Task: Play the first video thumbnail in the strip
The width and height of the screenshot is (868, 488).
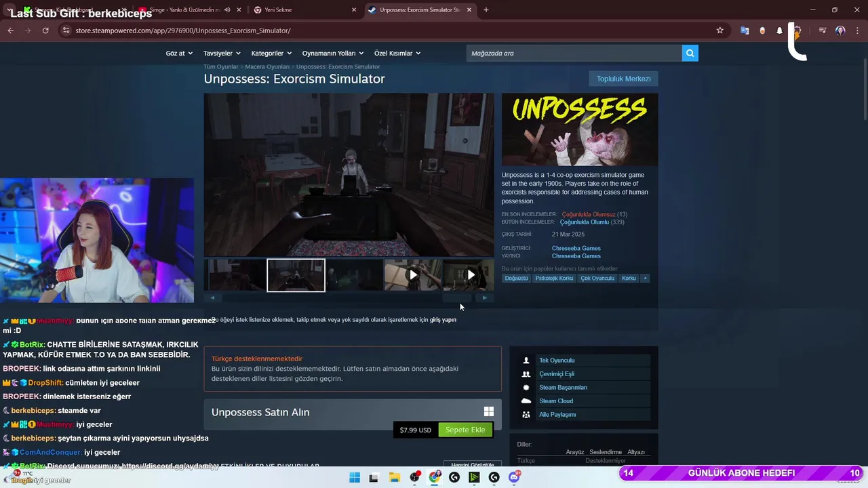Action: point(412,275)
